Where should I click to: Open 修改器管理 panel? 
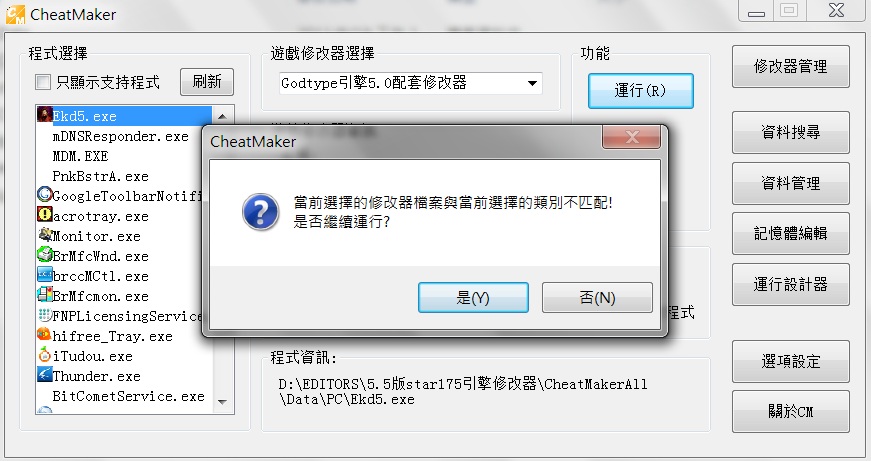(x=790, y=67)
